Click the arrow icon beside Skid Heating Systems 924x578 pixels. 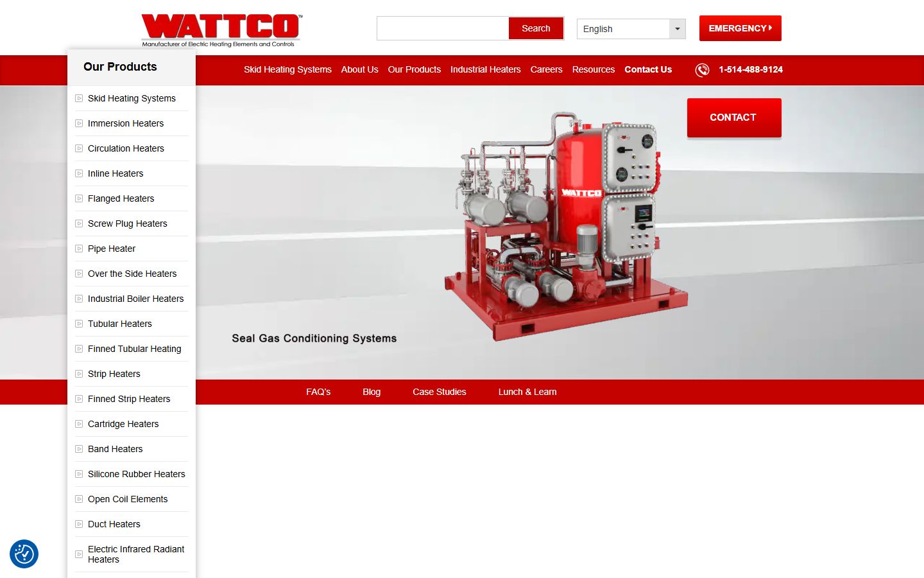(79, 98)
